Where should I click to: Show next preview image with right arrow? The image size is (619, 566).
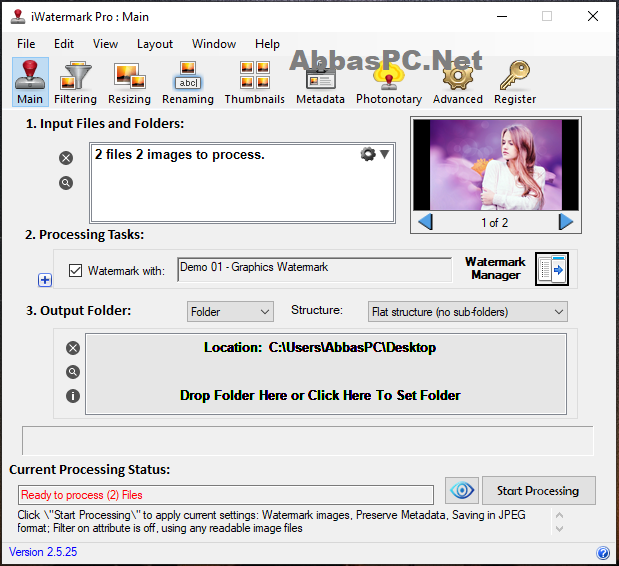click(566, 222)
